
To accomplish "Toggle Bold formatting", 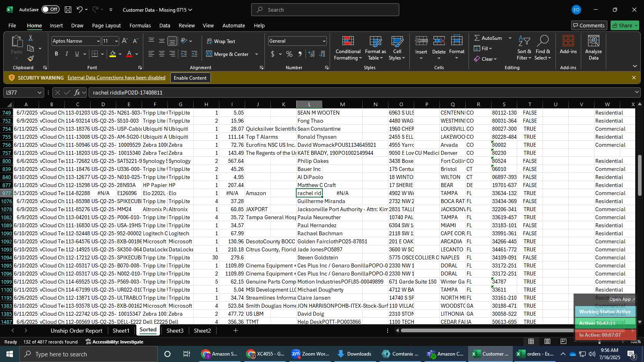I will (56, 54).
